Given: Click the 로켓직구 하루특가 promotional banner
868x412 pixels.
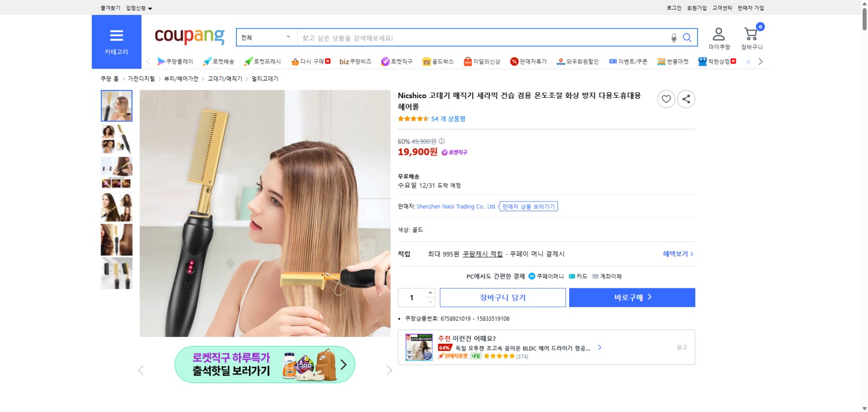Looking at the screenshot, I should click(265, 364).
